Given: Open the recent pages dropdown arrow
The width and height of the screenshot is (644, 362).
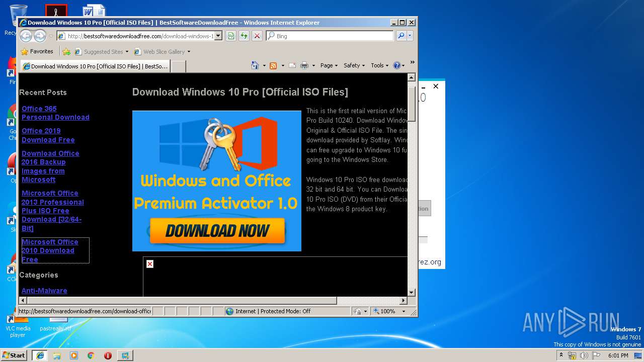Looking at the screenshot, I should coord(51,36).
